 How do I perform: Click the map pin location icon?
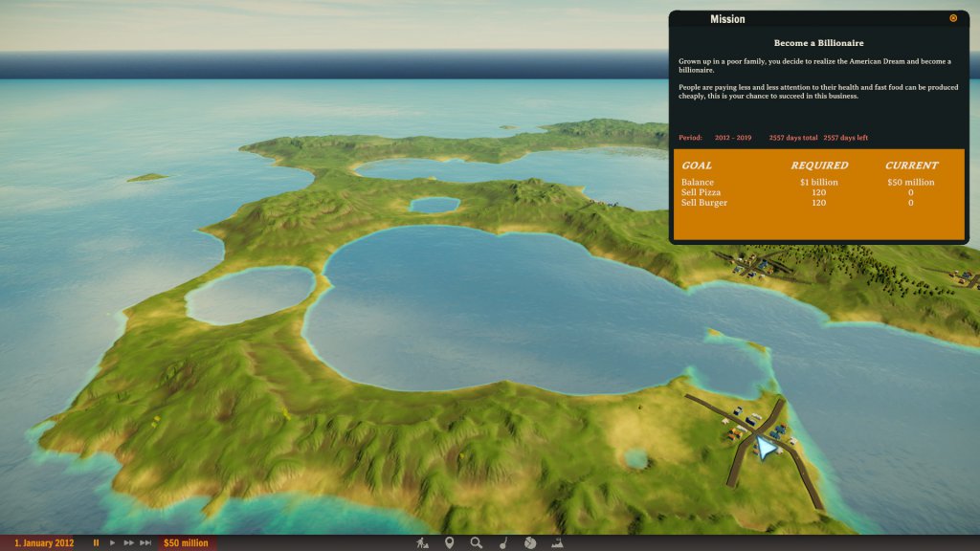click(x=449, y=543)
